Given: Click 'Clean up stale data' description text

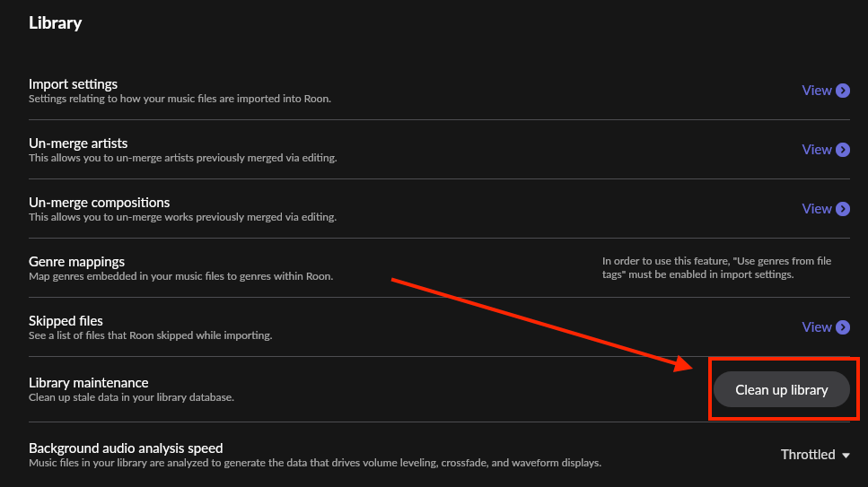Looking at the screenshot, I should coord(131,397).
